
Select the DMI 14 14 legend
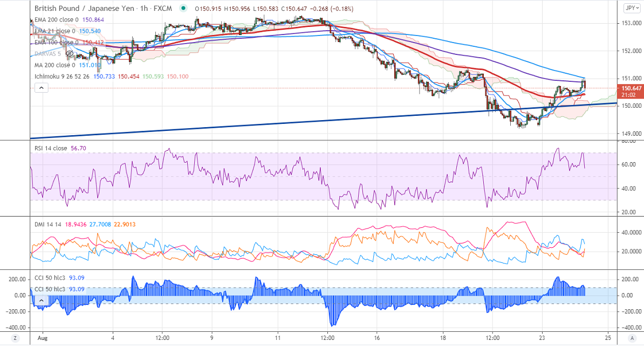click(x=47, y=225)
